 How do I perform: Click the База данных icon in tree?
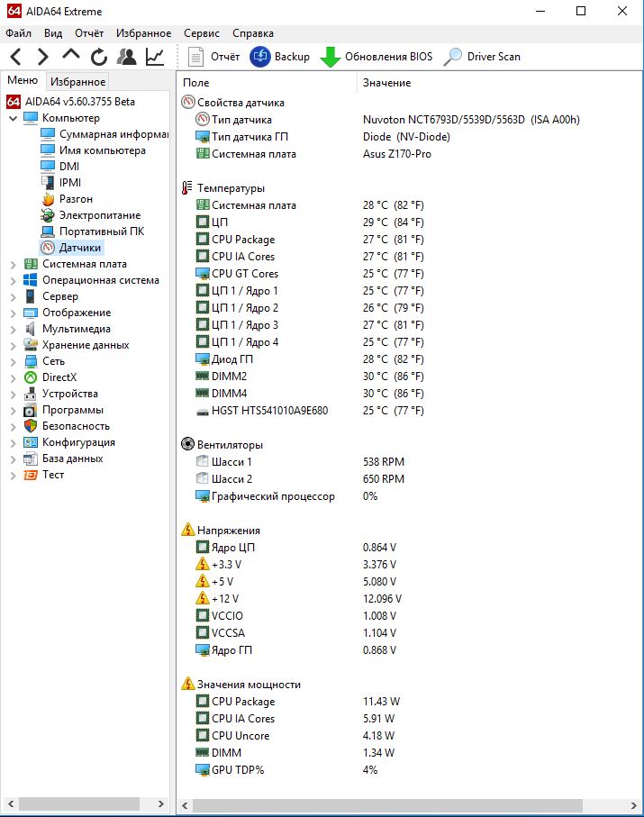click(31, 458)
